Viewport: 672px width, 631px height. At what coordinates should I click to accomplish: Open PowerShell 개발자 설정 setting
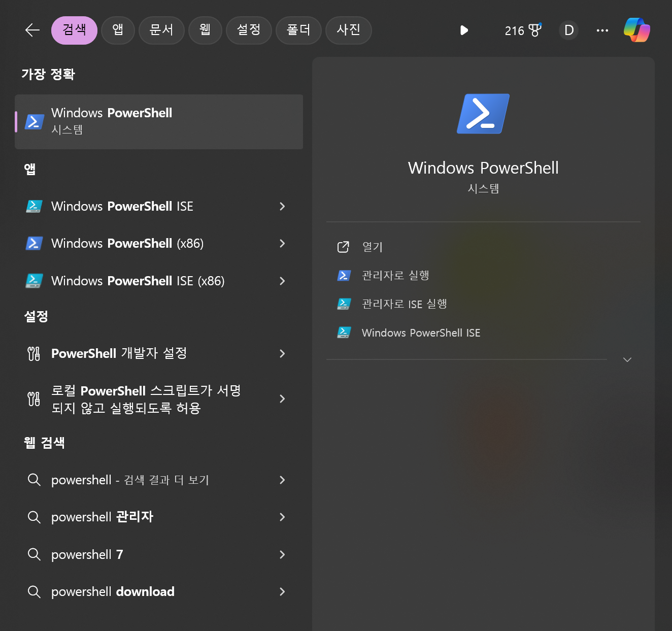tap(159, 353)
